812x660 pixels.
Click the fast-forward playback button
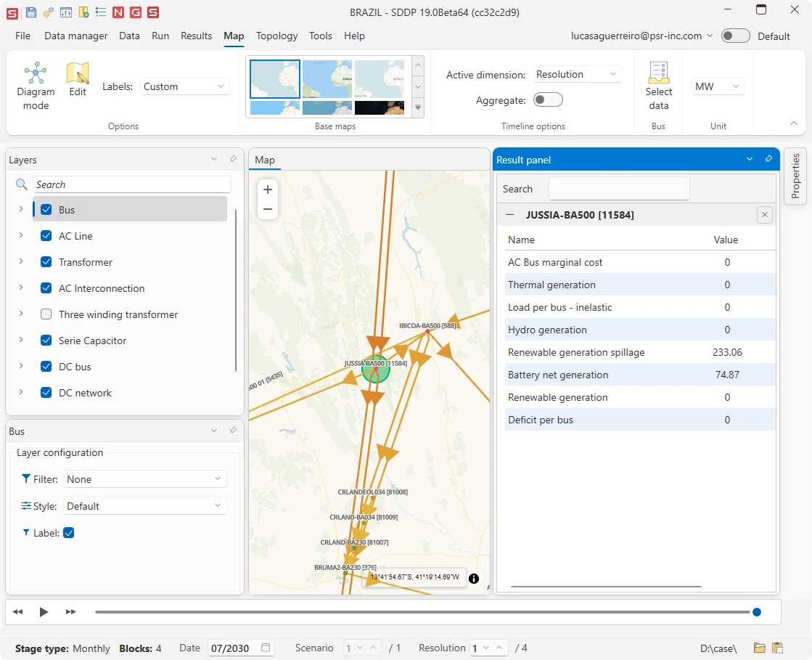(x=70, y=612)
